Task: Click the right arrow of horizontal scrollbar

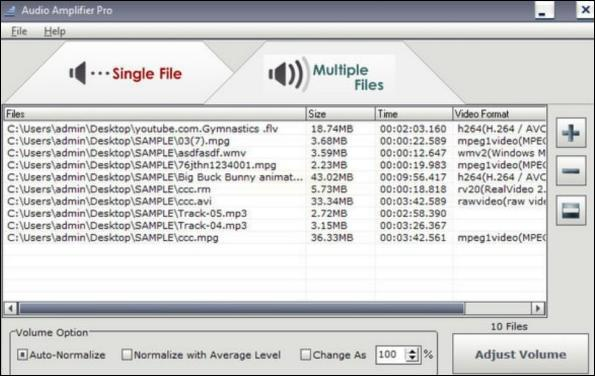Action: [538, 308]
